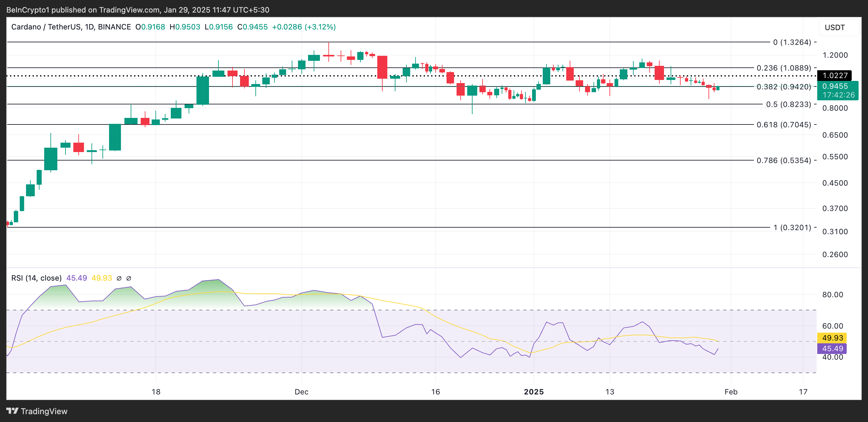Click the RSI (14, close) indicator title

[36, 278]
